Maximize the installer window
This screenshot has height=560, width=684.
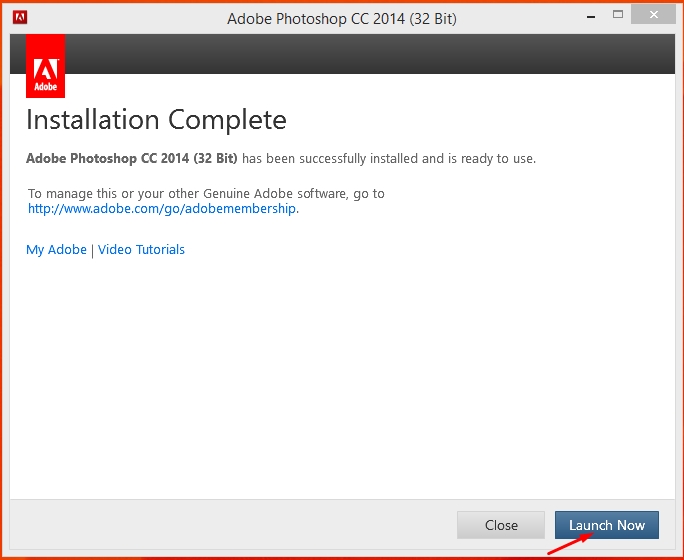(618, 14)
